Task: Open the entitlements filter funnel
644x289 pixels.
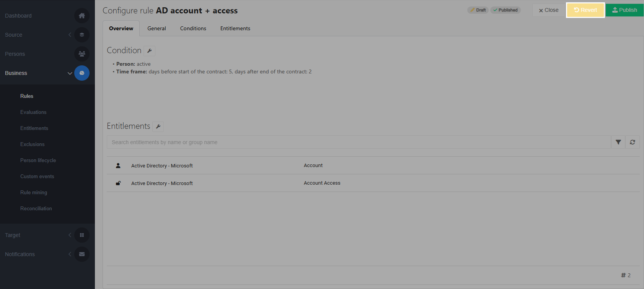Action: pyautogui.click(x=618, y=142)
